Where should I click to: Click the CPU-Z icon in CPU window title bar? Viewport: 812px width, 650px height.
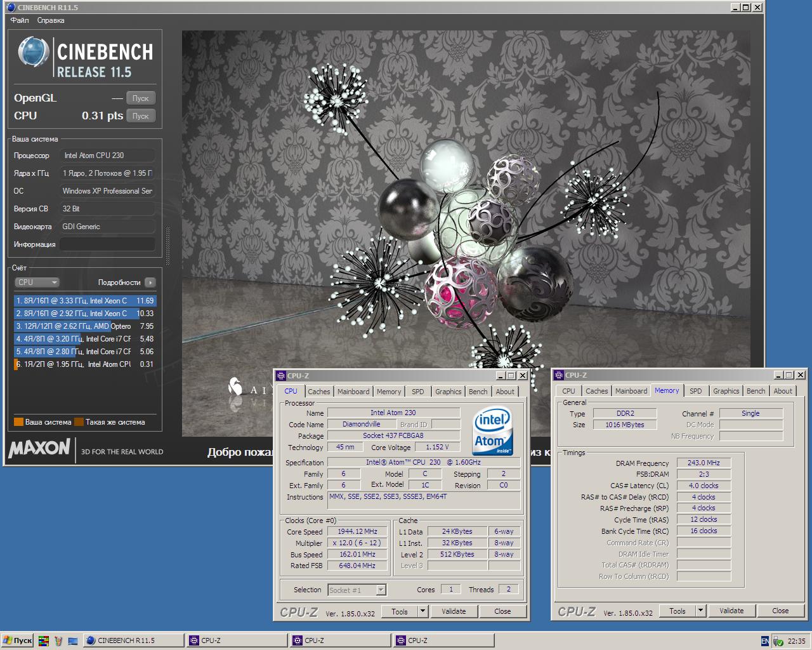click(x=282, y=376)
